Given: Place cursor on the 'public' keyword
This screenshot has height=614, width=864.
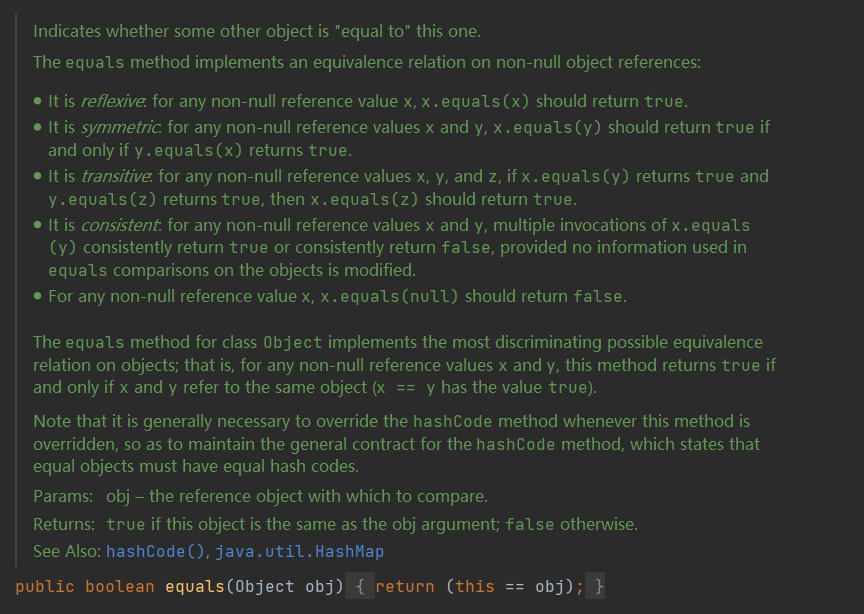Looking at the screenshot, I should (x=45, y=586).
